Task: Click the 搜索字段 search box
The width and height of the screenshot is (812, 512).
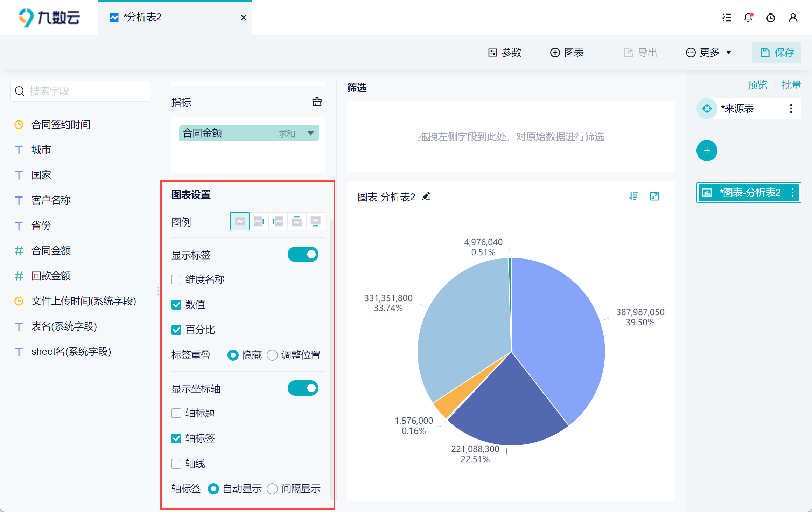Action: [80, 91]
